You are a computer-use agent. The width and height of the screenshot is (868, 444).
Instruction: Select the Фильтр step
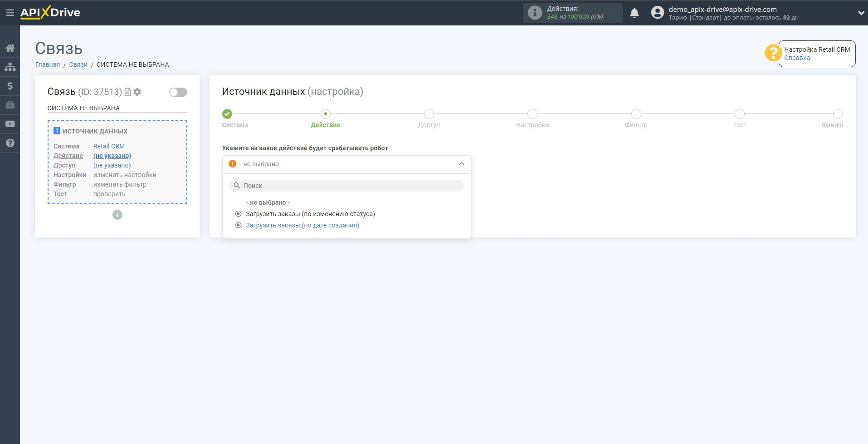click(636, 114)
